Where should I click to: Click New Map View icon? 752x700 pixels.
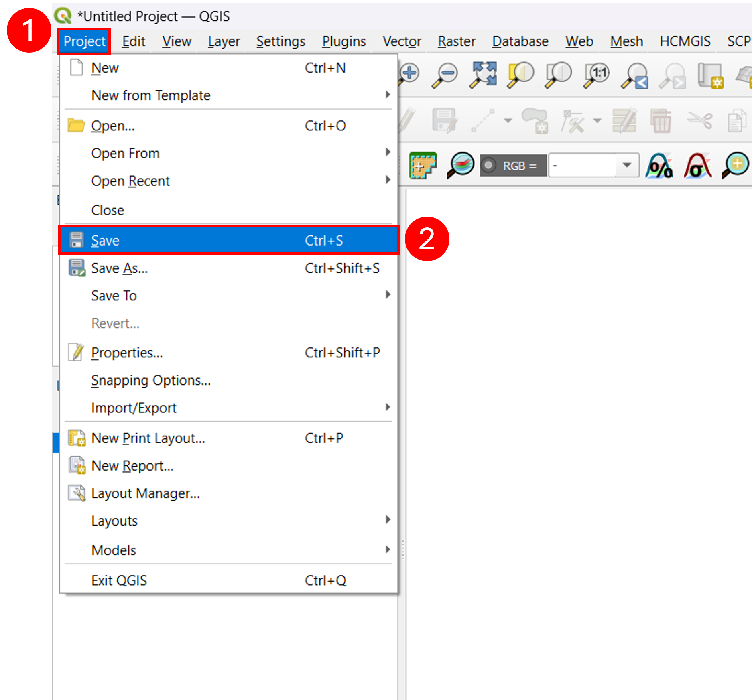pyautogui.click(x=710, y=75)
